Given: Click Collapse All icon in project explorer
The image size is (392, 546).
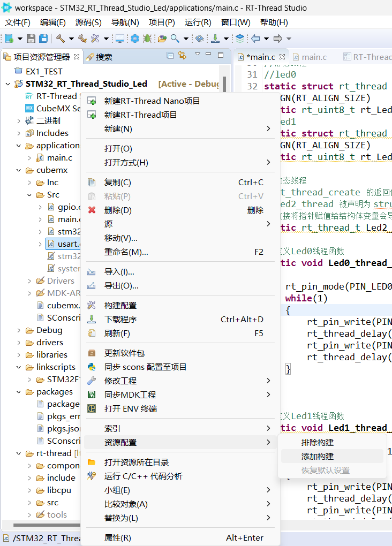Looking at the screenshot, I should coord(170,56).
